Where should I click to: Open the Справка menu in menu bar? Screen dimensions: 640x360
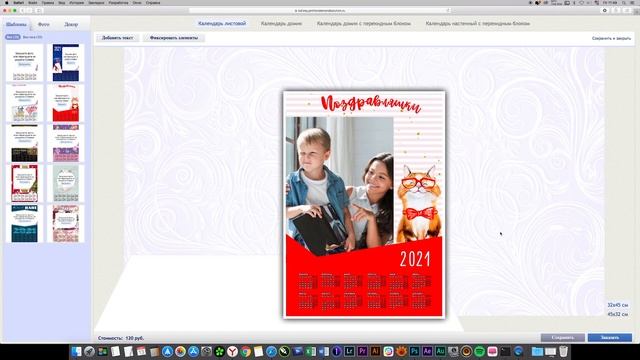(x=153, y=2)
